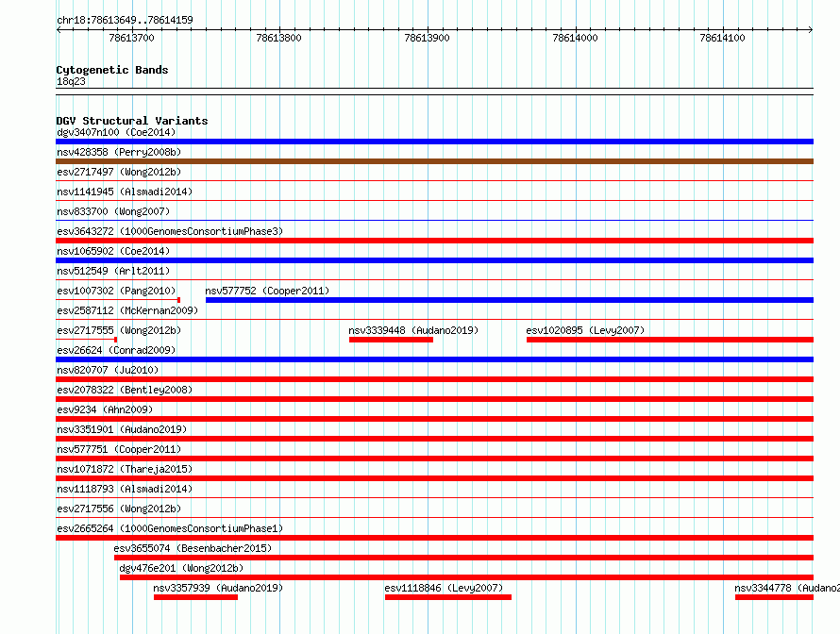Select the nsv577751 (Cooper2011) label
Screen dimensions: 840x634
tap(119, 449)
